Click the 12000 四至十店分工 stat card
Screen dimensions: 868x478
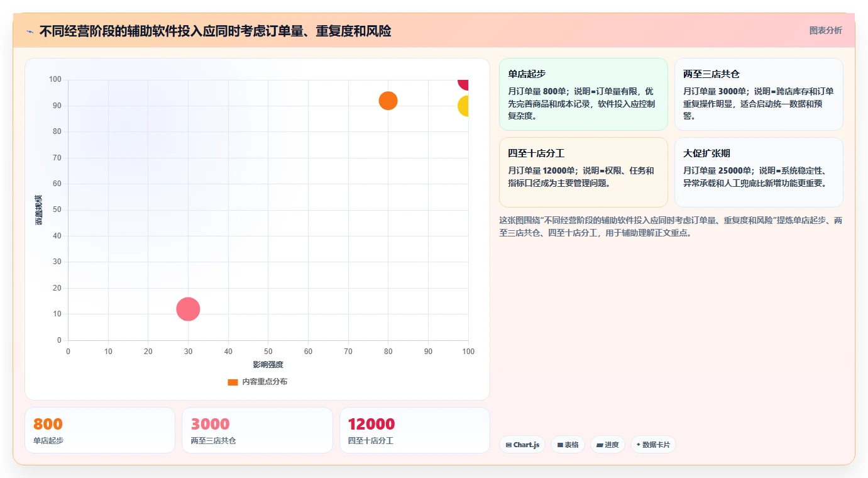click(415, 430)
